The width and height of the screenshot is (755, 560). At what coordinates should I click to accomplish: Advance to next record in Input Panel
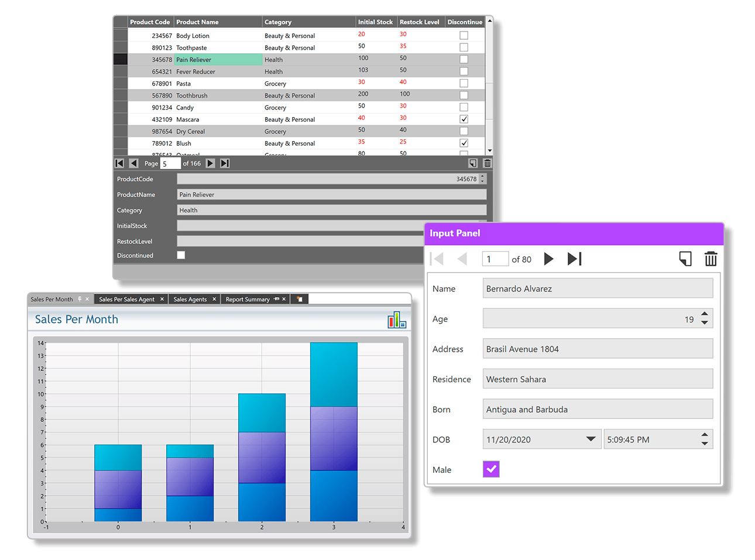tap(548, 259)
